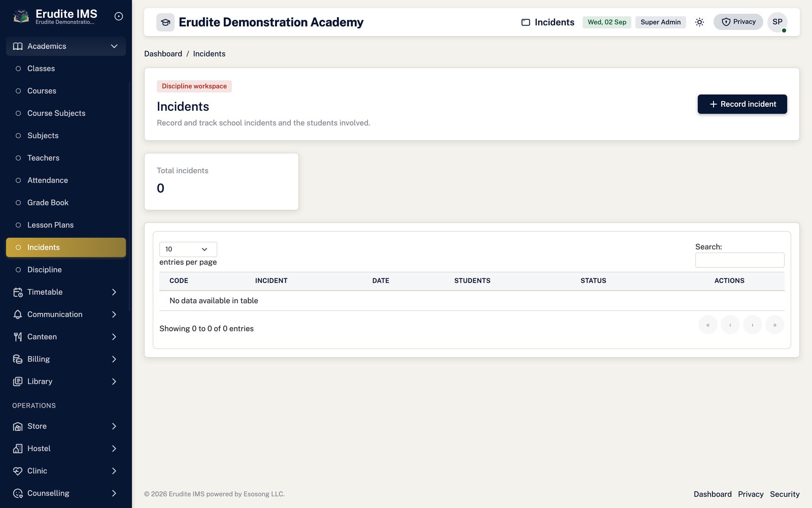Click the footer Privacy link
Screen dimensions: 812x508
tap(751, 494)
